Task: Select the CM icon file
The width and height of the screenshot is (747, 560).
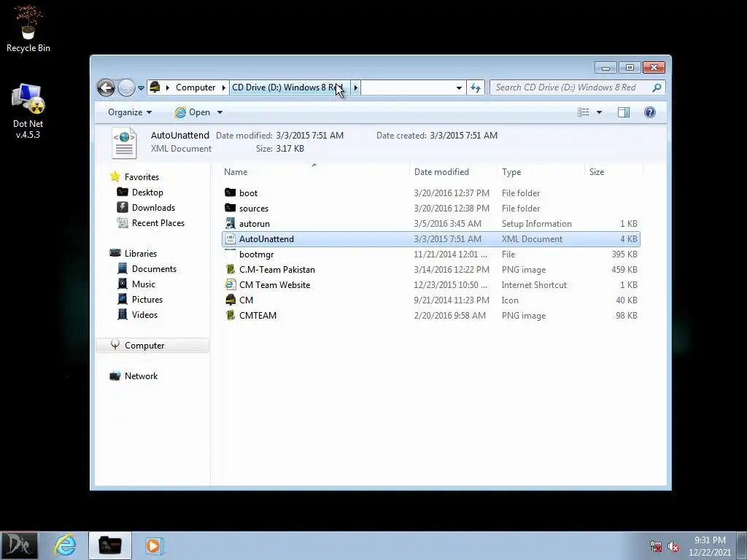Action: 230,300
